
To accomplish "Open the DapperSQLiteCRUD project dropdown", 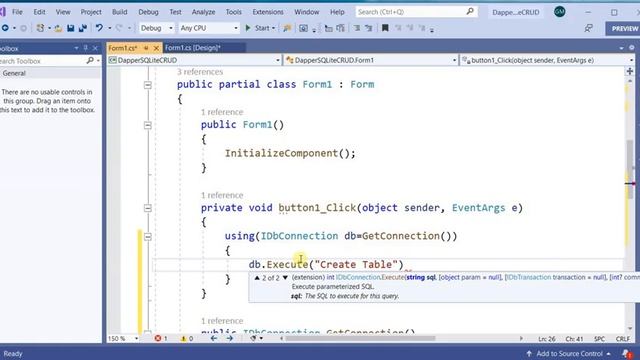I will point(194,60).
